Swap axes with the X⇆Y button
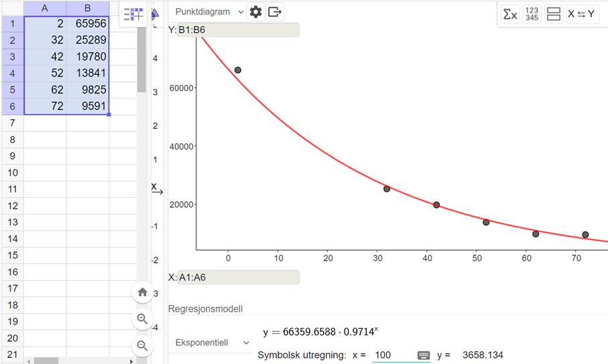Viewport: 608px width, 364px height. (x=581, y=14)
